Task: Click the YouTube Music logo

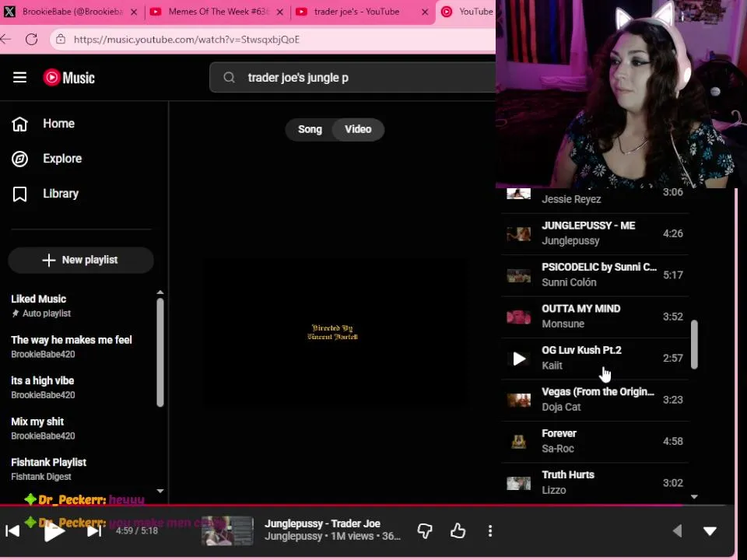Action: (x=69, y=77)
